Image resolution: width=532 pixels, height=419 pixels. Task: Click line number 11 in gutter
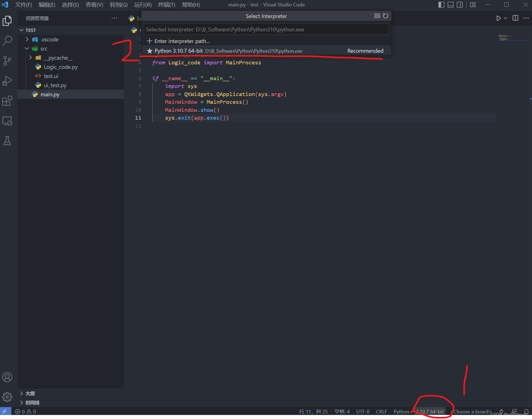pyautogui.click(x=138, y=118)
